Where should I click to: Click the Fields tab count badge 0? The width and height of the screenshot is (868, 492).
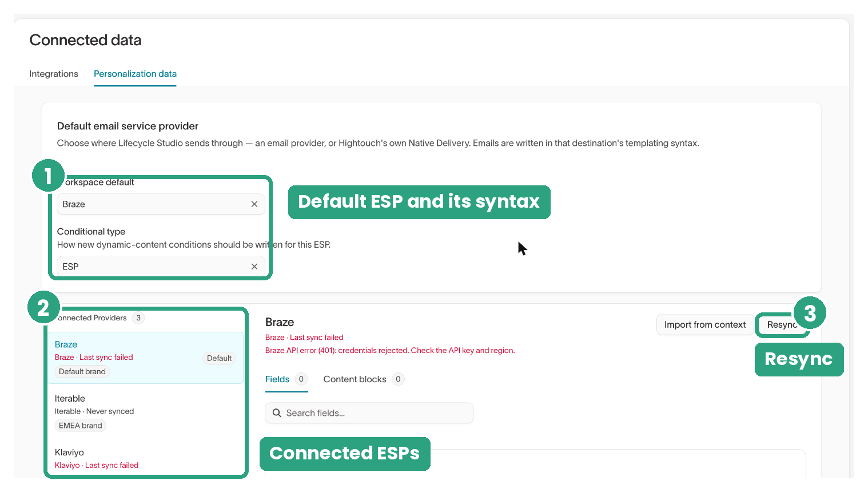(x=301, y=379)
